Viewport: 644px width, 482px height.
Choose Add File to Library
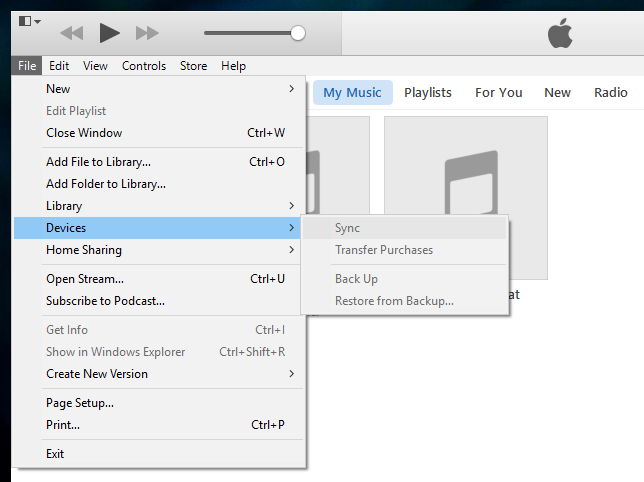159,162
